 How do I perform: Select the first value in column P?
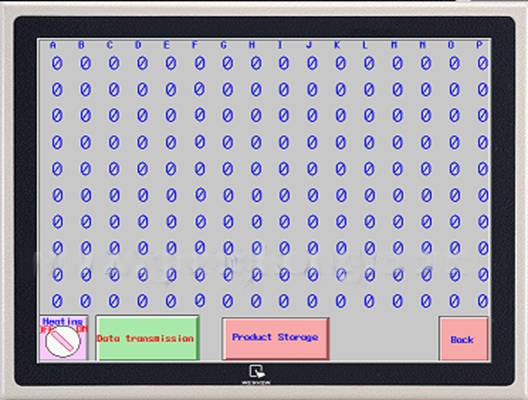pyautogui.click(x=483, y=63)
